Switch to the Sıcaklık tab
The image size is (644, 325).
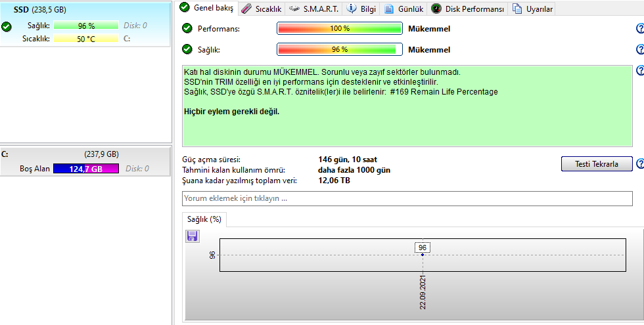point(262,9)
